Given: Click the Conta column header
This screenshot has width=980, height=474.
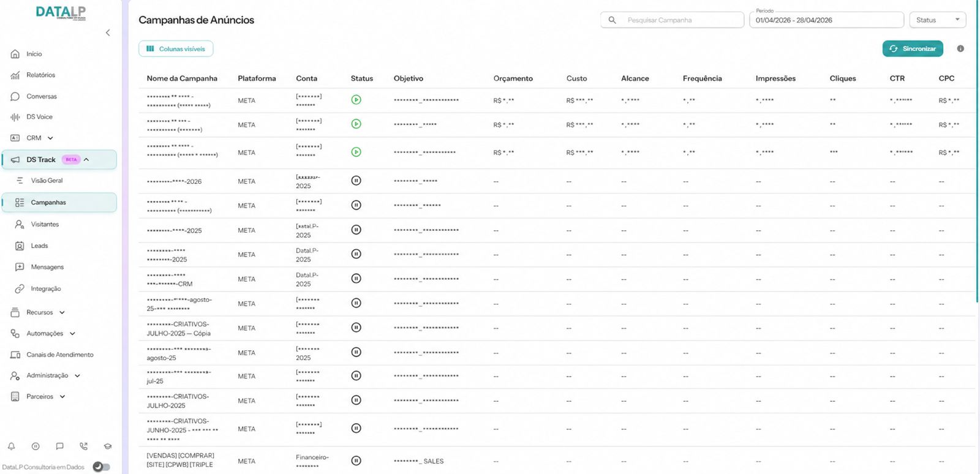Looking at the screenshot, I should 306,78.
